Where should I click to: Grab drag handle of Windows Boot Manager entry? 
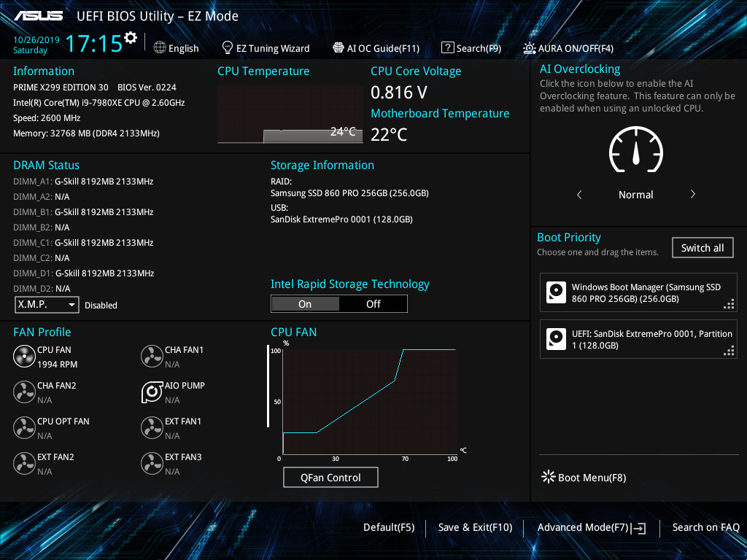click(729, 304)
